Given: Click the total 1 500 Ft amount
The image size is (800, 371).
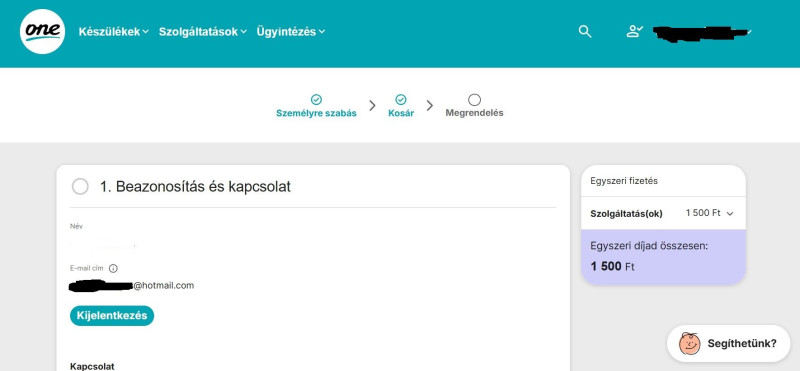Looking at the screenshot, I should (x=612, y=266).
